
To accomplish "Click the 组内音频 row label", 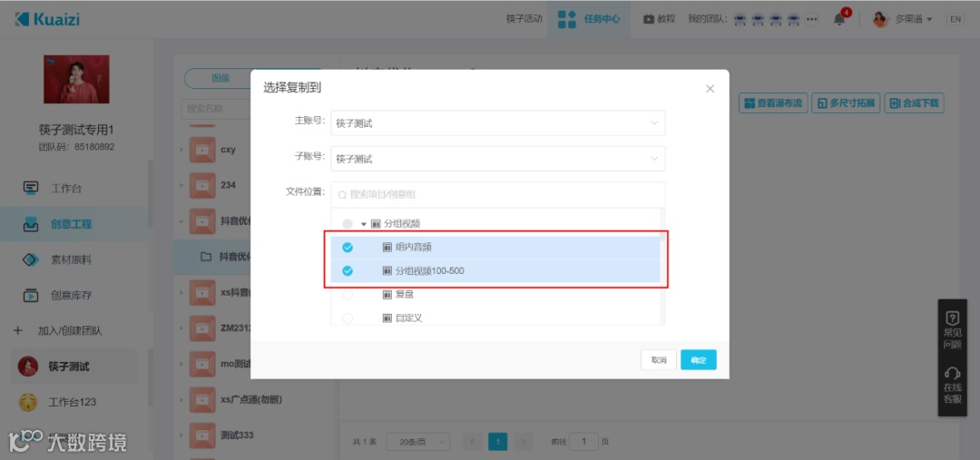I will (413, 248).
